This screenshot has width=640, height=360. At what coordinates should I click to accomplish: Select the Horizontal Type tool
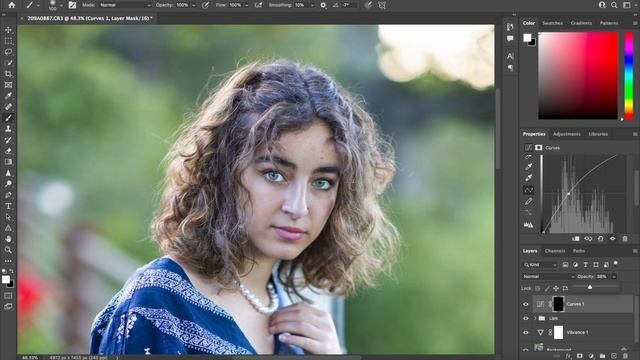(x=8, y=206)
